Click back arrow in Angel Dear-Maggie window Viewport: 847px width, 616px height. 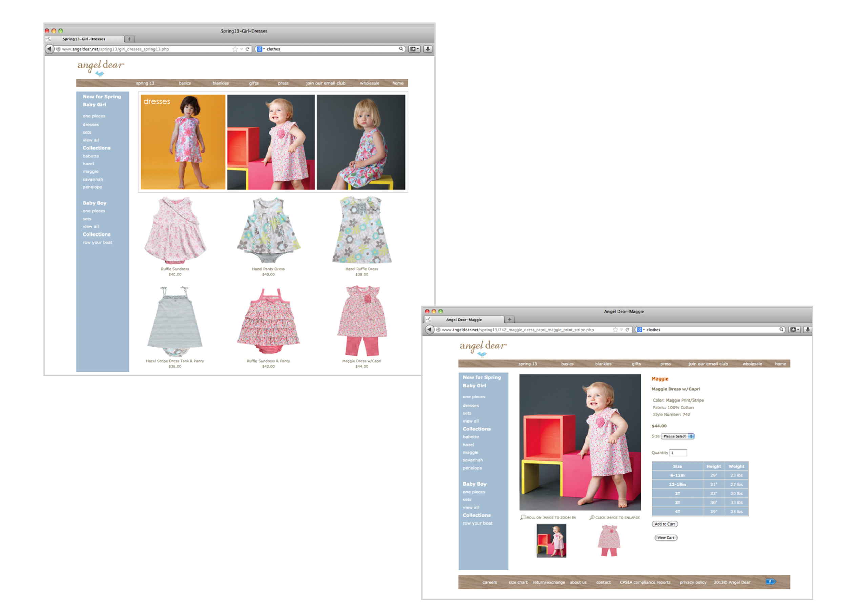429,329
